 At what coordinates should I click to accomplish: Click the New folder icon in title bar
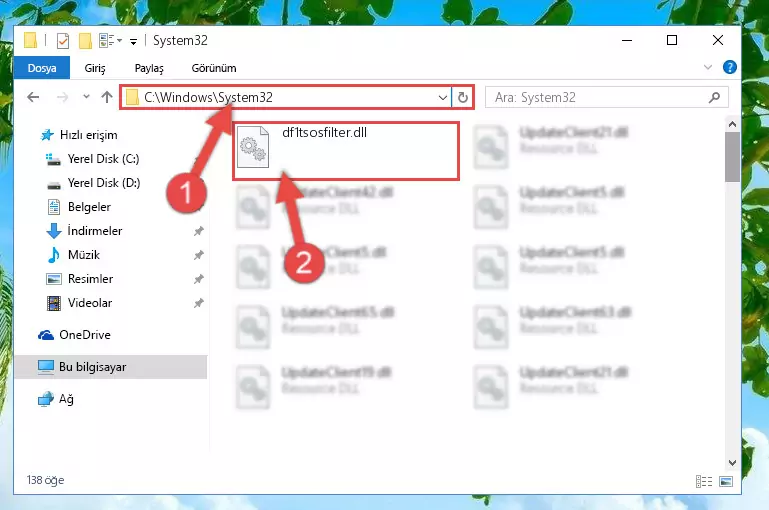tap(85, 41)
